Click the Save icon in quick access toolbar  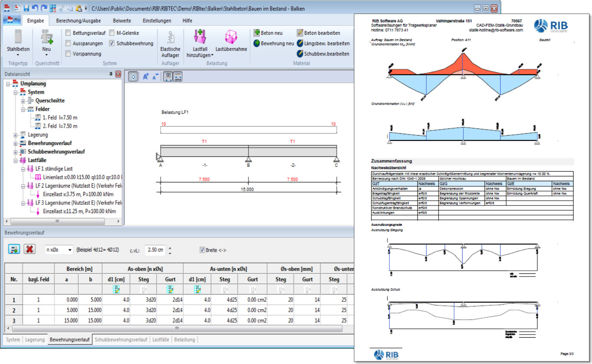(26, 8)
